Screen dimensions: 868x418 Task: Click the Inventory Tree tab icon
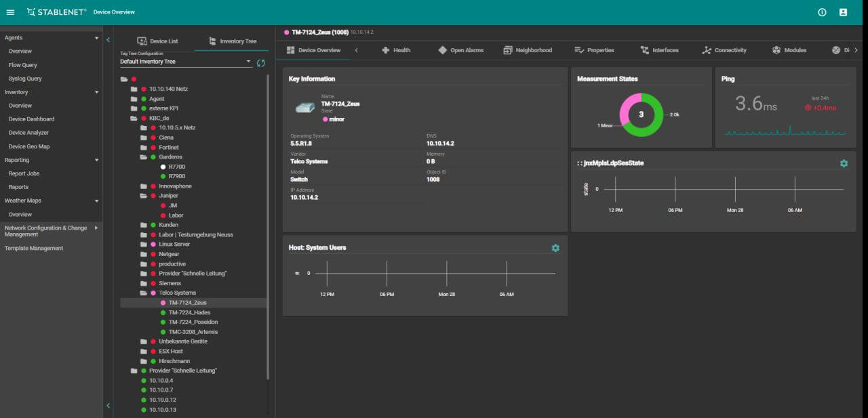click(x=212, y=41)
